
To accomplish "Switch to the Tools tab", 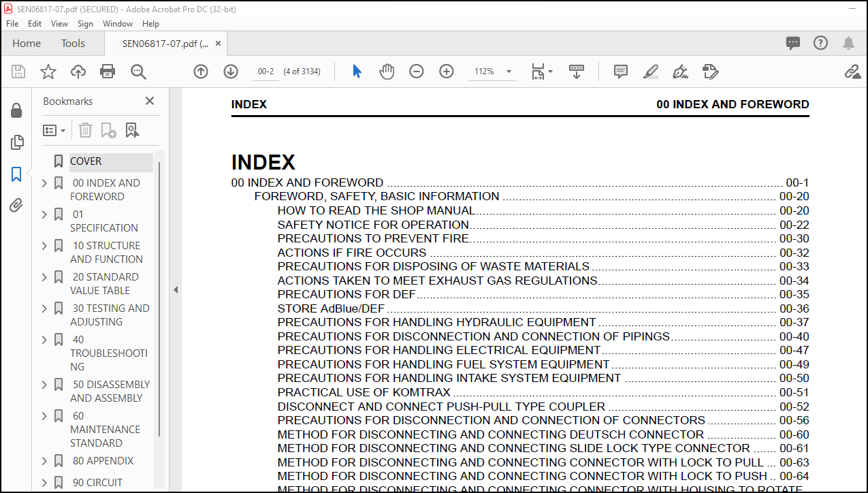I will tap(73, 43).
